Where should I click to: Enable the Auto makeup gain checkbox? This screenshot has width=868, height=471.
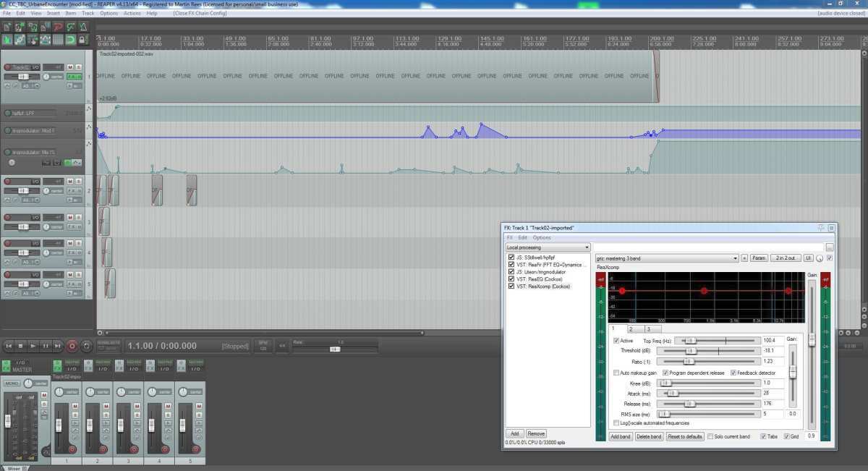pyautogui.click(x=616, y=373)
